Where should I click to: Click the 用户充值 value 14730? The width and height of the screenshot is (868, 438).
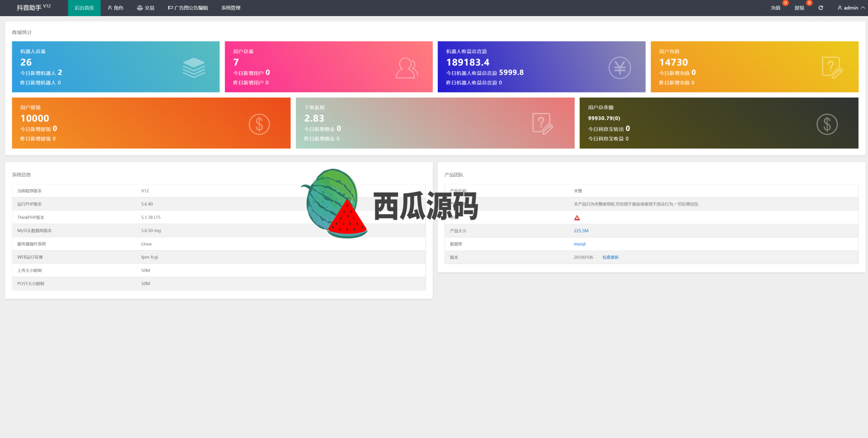(673, 62)
